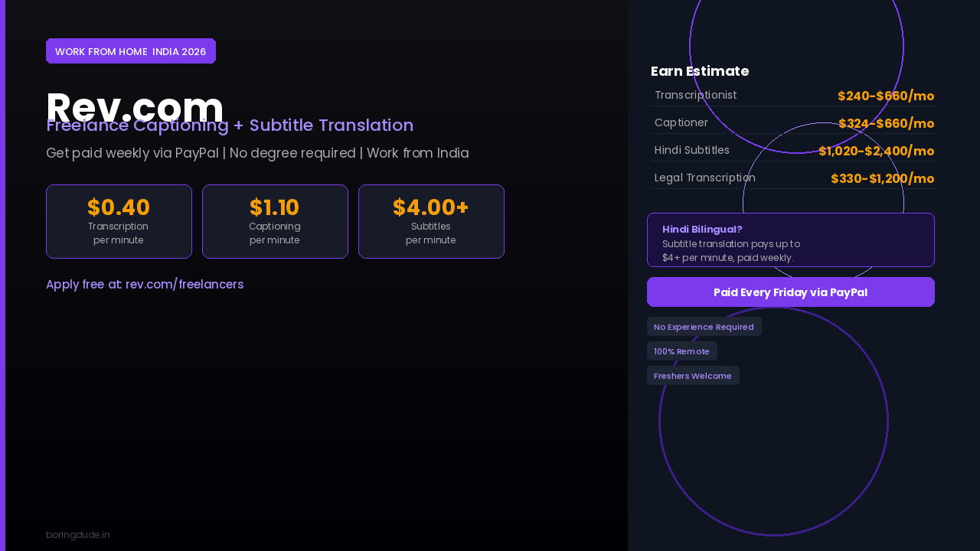This screenshot has height=551, width=980.
Task: Click the Freshers Welcome tag
Action: point(693,376)
